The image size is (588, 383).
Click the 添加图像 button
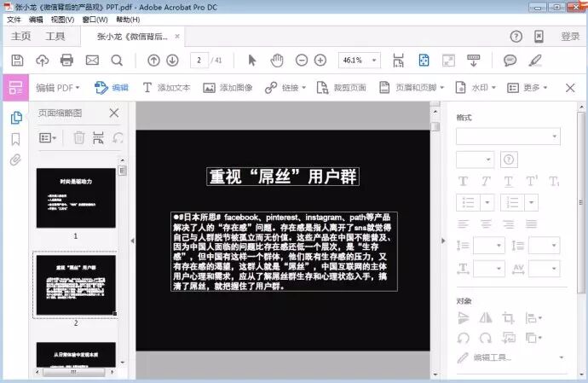click(x=228, y=88)
